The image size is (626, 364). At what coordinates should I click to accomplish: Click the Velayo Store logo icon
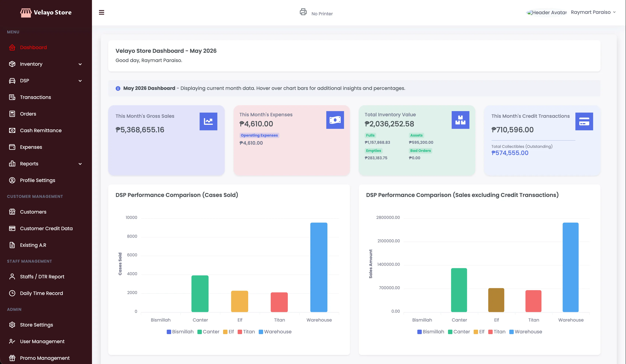[26, 13]
